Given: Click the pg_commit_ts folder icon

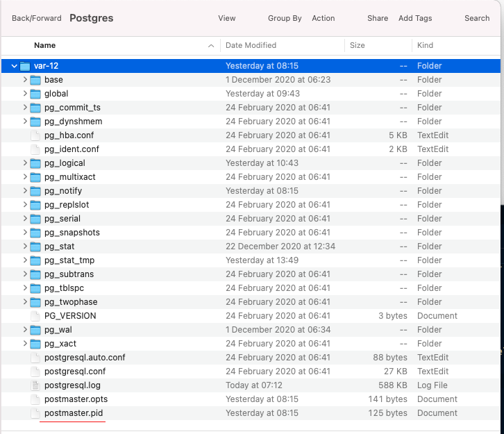Looking at the screenshot, I should (35, 108).
